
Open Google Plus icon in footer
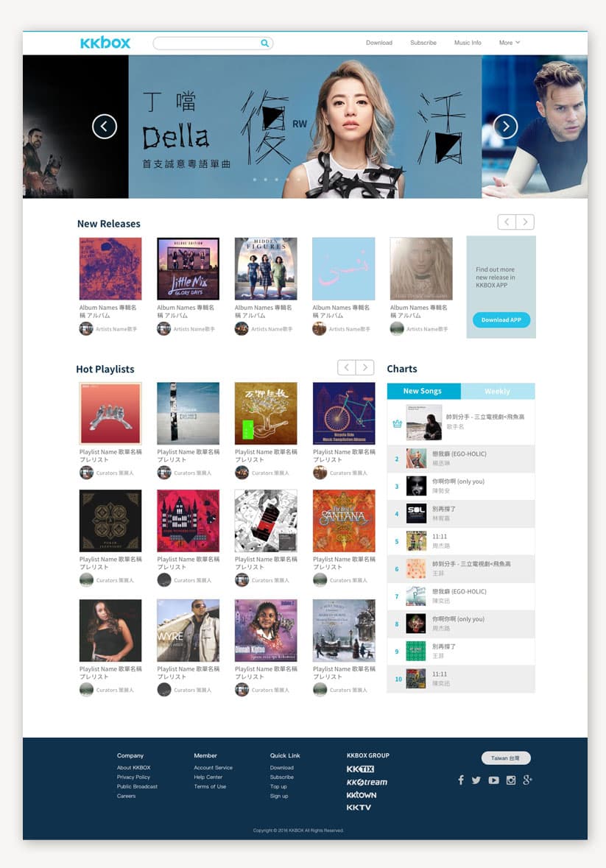pyautogui.click(x=527, y=780)
